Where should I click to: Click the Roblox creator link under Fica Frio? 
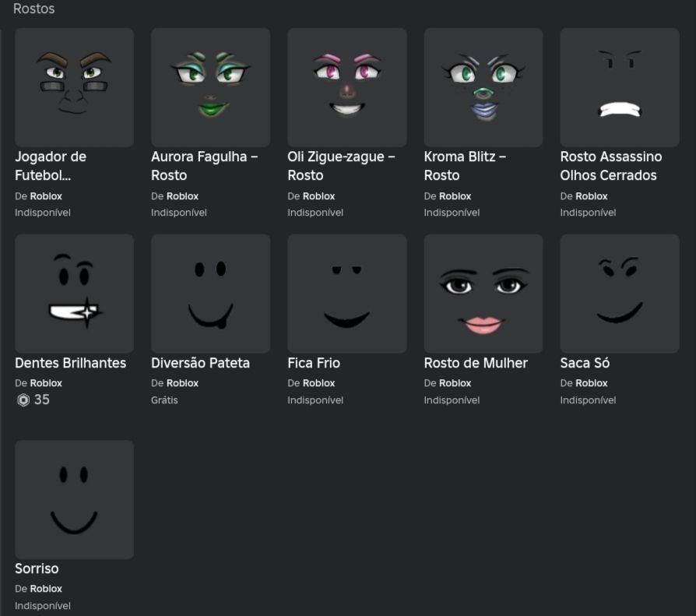(318, 383)
